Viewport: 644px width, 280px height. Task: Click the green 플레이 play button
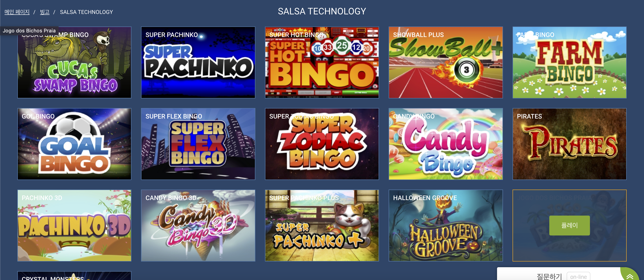click(x=569, y=225)
